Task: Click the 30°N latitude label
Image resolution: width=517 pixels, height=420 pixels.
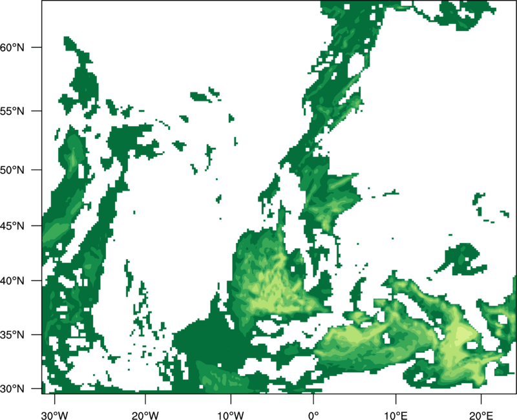Action: point(12,389)
